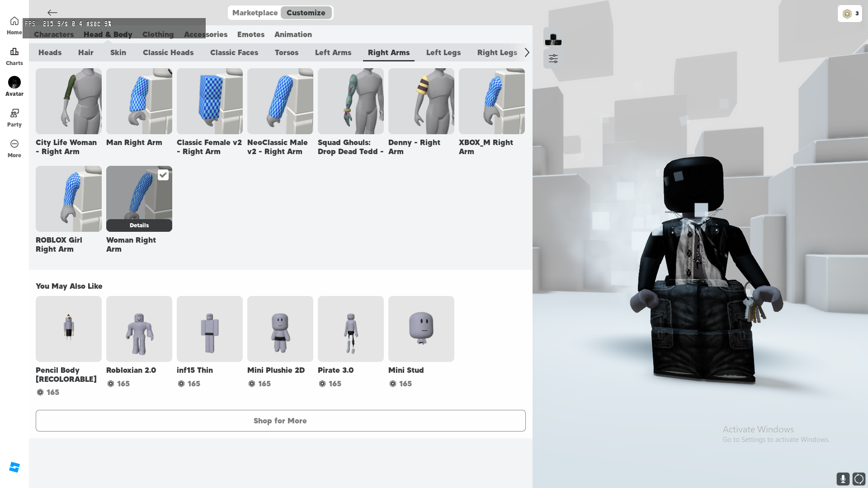Screen dimensions: 868x488
Task: Click the Roblox logo icon
Action: coord(14,467)
